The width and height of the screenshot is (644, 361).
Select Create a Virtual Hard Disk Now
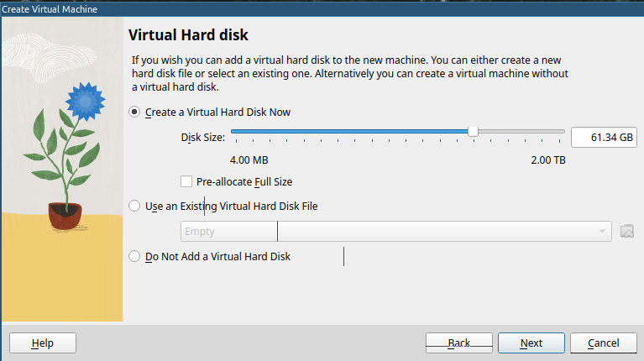135,112
